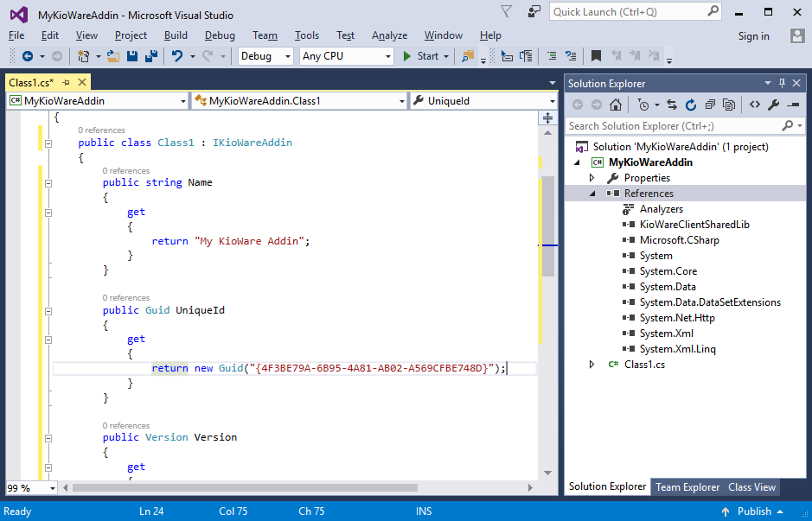Pin the Class1.cs tab
The height and width of the screenshot is (521, 812).
(x=66, y=82)
